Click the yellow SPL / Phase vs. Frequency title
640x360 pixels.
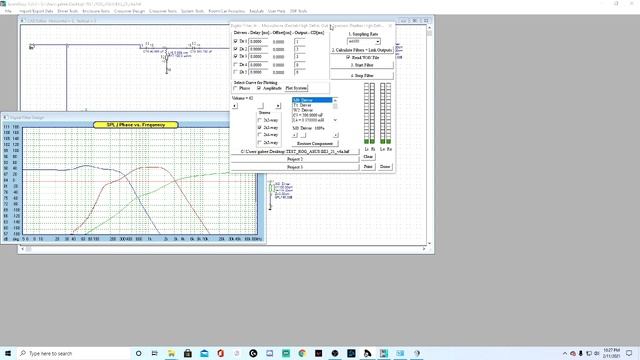coord(136,124)
